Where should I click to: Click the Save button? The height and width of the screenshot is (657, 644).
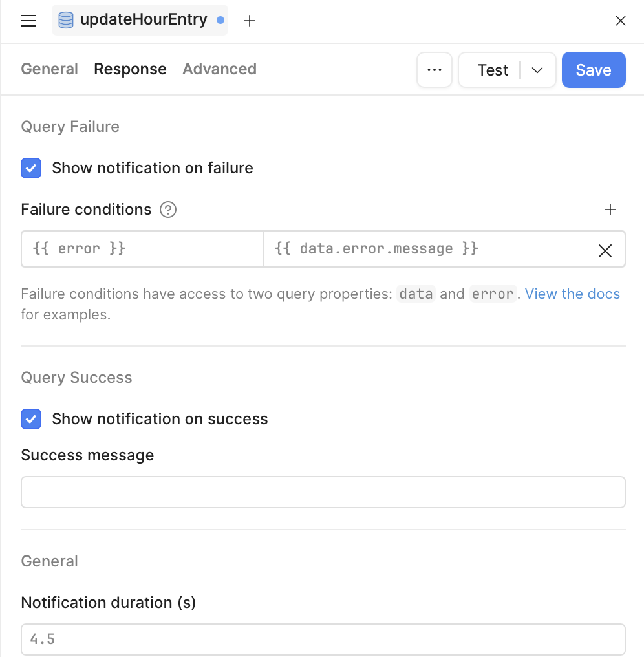[594, 70]
